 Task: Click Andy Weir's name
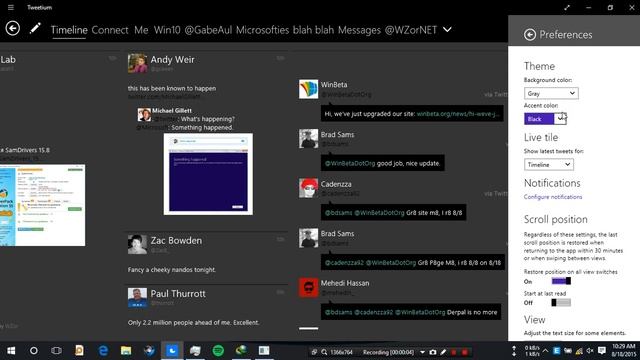(172, 60)
